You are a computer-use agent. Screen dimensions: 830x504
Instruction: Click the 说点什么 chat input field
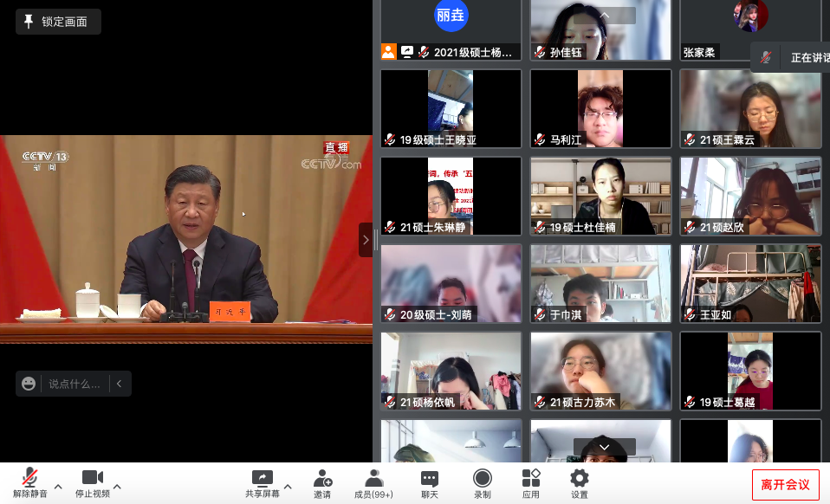pos(74,384)
